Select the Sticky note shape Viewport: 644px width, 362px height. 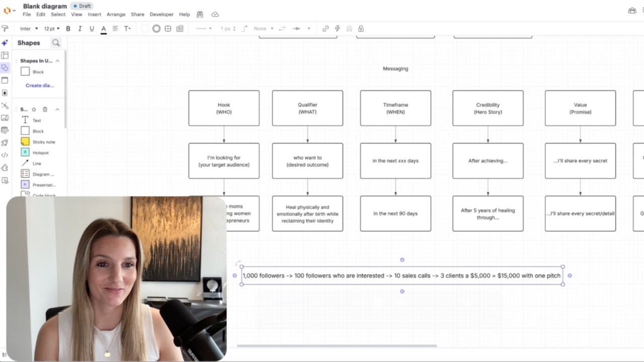(38, 142)
